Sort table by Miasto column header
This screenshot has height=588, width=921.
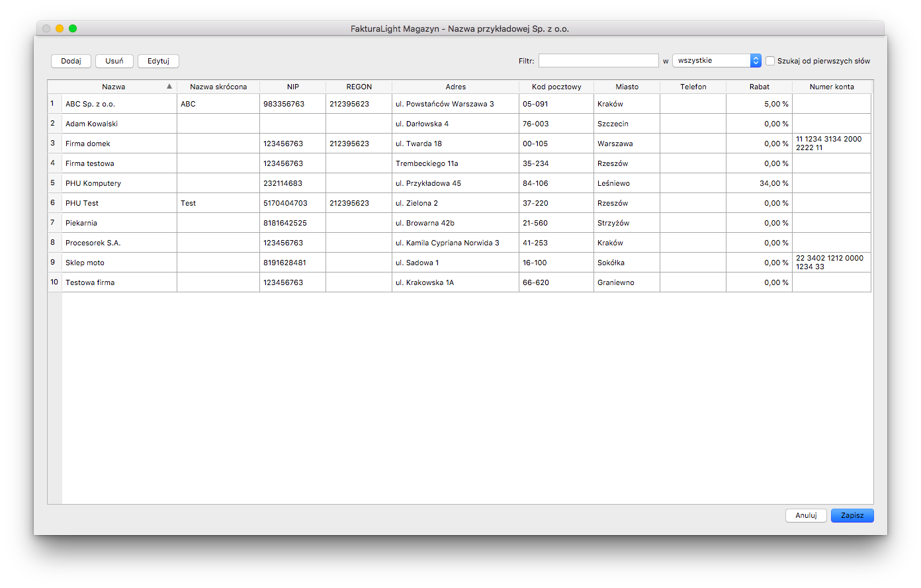(627, 87)
